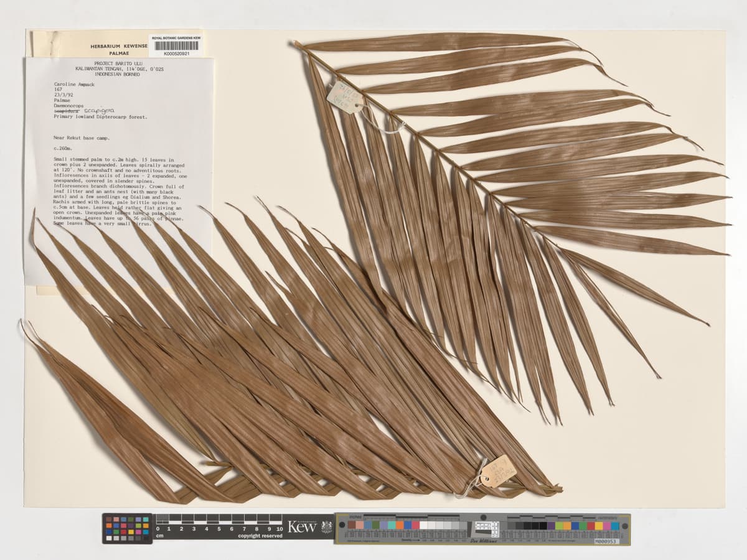747x560 pixels.
Task: Click the white patch in the grey scale strip
Action: tap(425, 525)
